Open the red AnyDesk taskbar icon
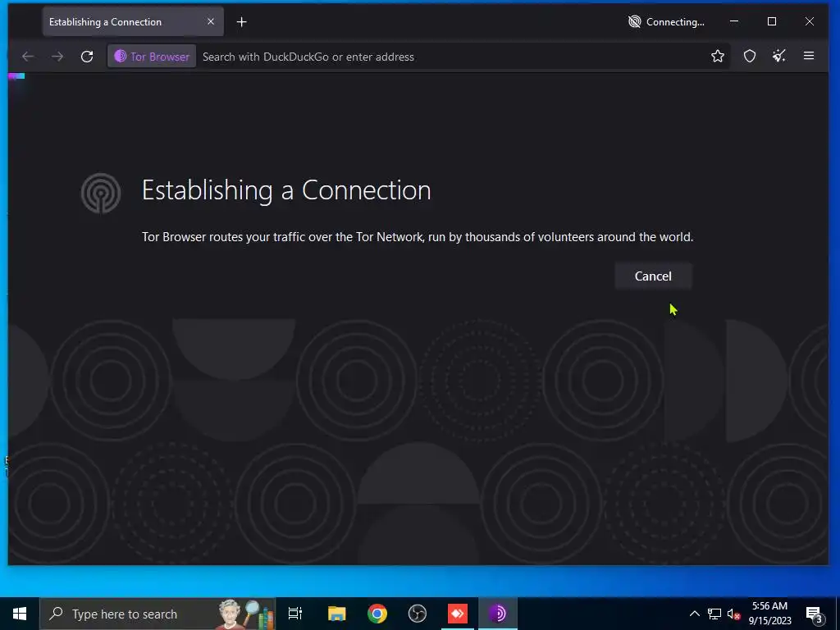This screenshot has height=630, width=840. (458, 614)
